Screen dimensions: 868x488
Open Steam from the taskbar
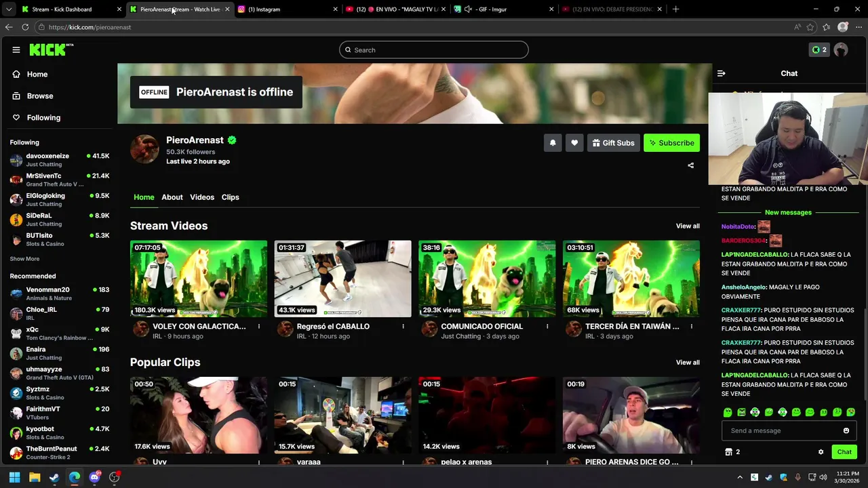tap(54, 477)
